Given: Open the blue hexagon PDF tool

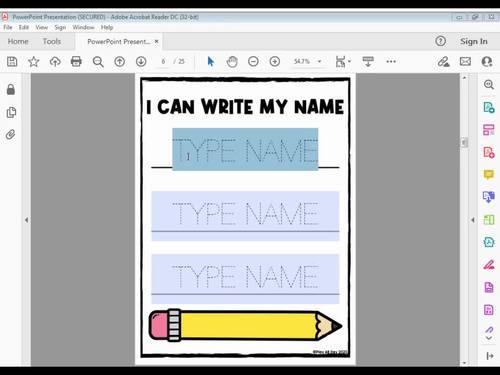Looking at the screenshot, I should [489, 242].
